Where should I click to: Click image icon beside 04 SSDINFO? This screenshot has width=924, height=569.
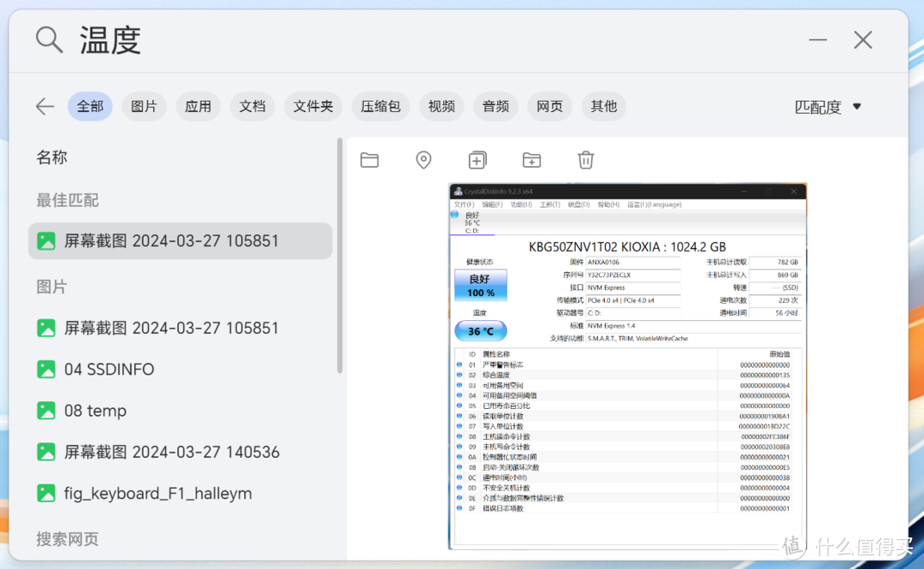(x=46, y=370)
